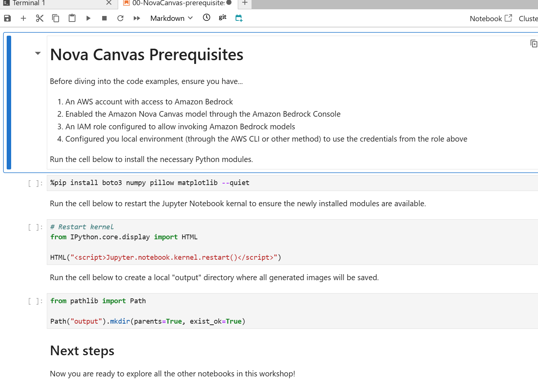
Task: Click the terminal icon on Terminal 1 tab
Action: click(x=6, y=3)
